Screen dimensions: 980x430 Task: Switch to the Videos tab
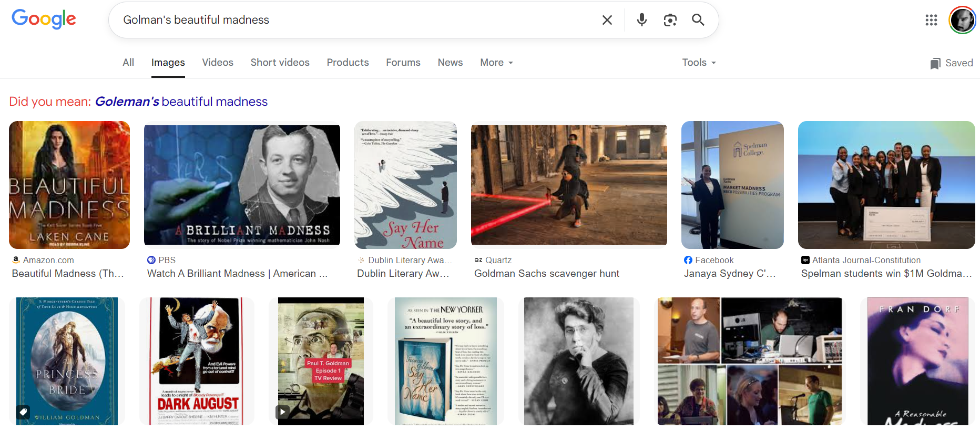click(218, 63)
